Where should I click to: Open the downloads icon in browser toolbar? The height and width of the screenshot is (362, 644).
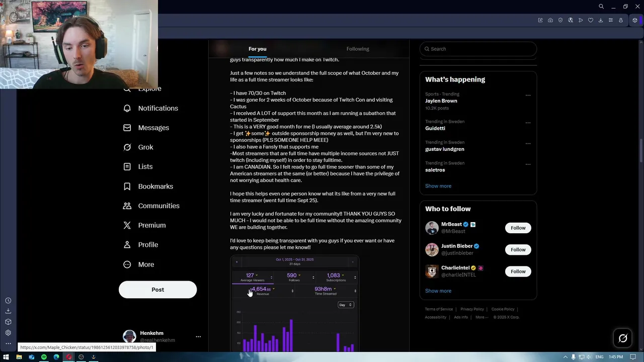tap(601, 20)
